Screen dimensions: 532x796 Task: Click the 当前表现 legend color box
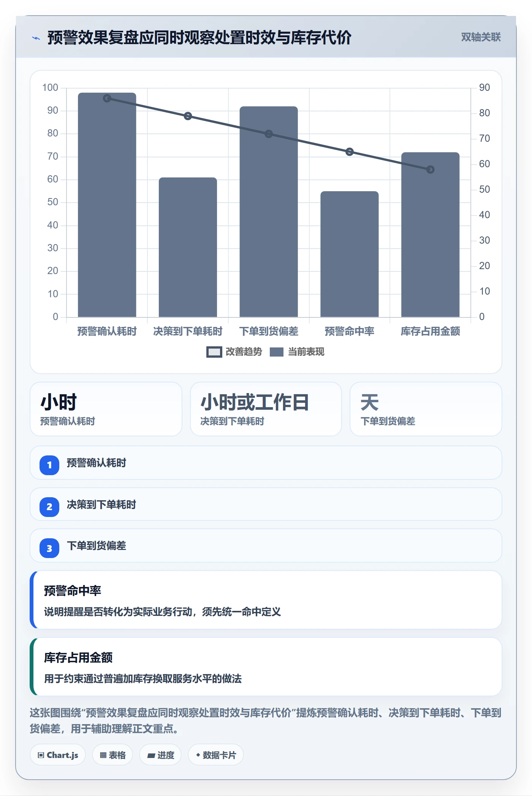coord(277,352)
